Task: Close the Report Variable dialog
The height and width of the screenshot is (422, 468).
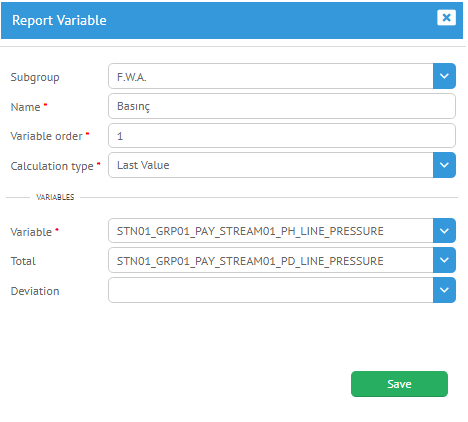Action: (x=446, y=17)
